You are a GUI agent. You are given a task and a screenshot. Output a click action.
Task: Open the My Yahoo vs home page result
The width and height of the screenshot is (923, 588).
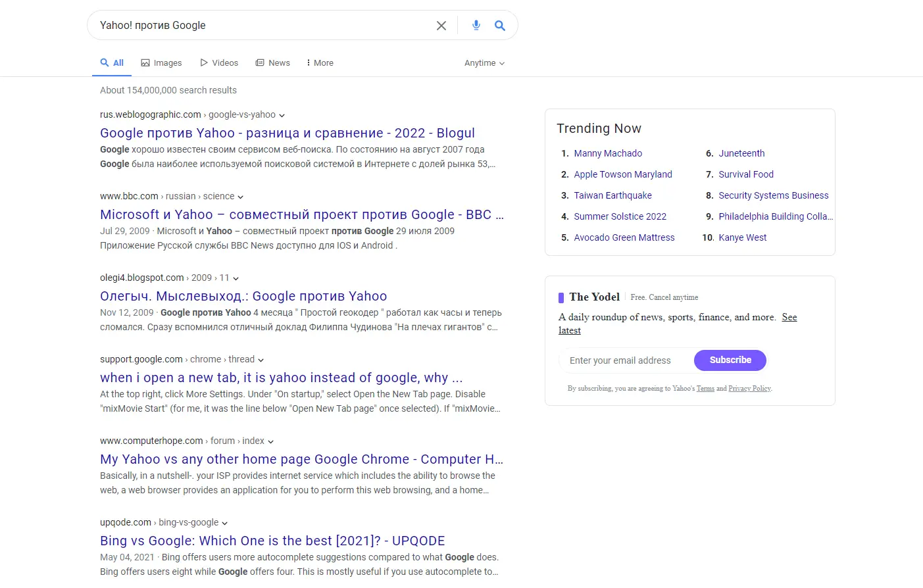(x=302, y=459)
